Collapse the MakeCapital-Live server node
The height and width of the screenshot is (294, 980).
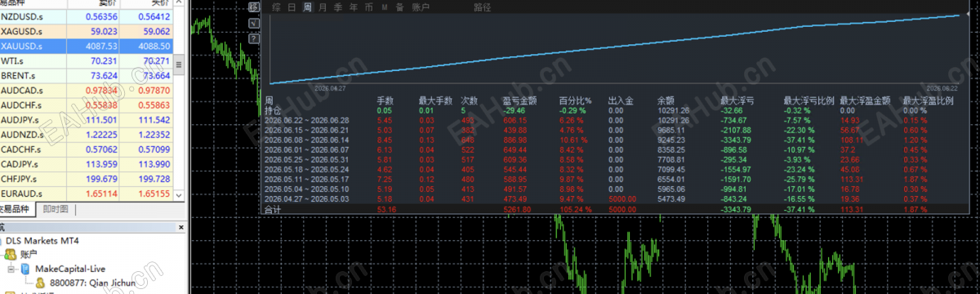coord(11,269)
